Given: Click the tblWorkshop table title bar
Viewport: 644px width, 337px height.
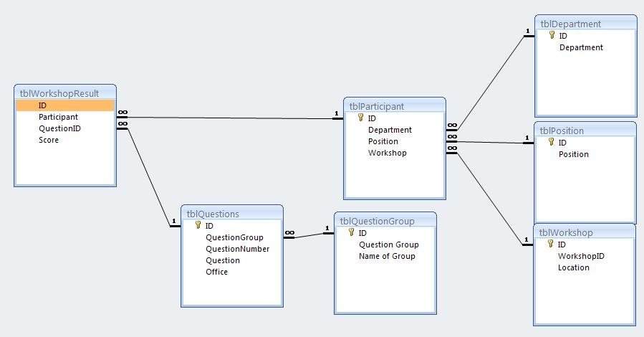Looking at the screenshot, I should point(585,232).
